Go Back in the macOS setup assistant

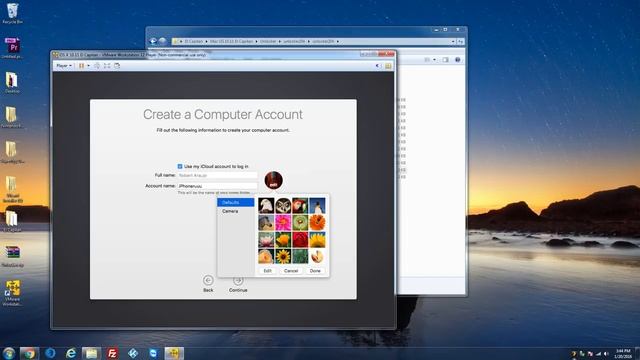pyautogui.click(x=208, y=283)
